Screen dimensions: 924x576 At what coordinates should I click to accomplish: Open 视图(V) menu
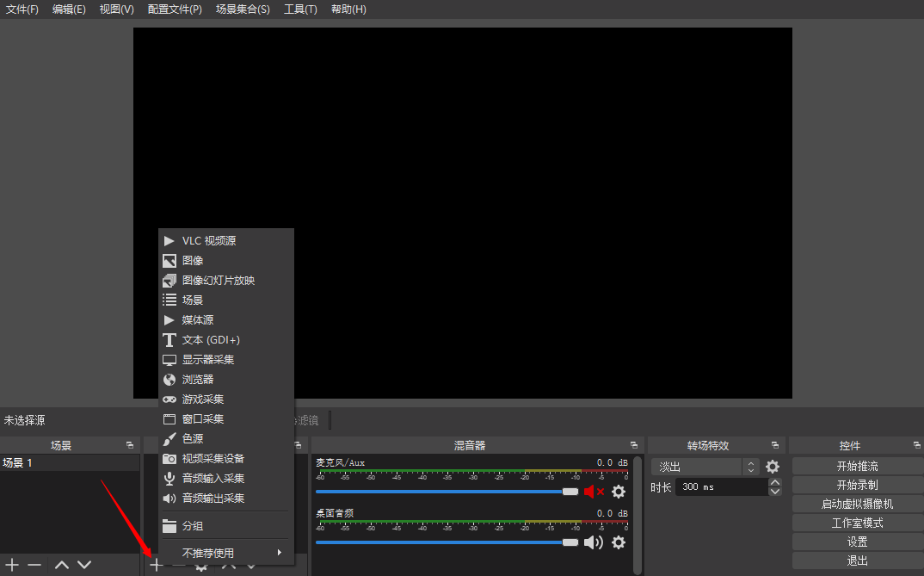(117, 9)
